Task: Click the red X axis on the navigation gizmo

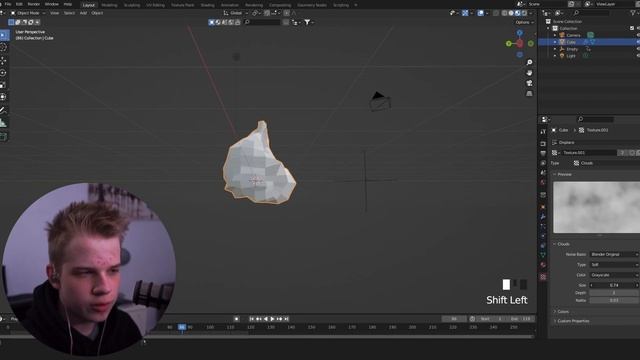Action: [520, 43]
